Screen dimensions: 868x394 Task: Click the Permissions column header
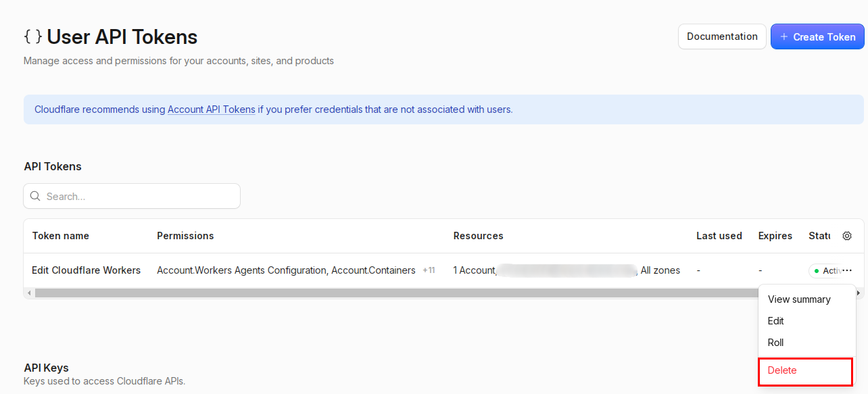(185, 236)
